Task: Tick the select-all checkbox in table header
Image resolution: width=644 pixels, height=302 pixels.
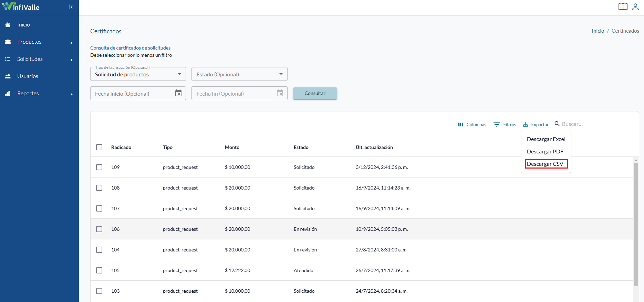Action: pyautogui.click(x=99, y=147)
